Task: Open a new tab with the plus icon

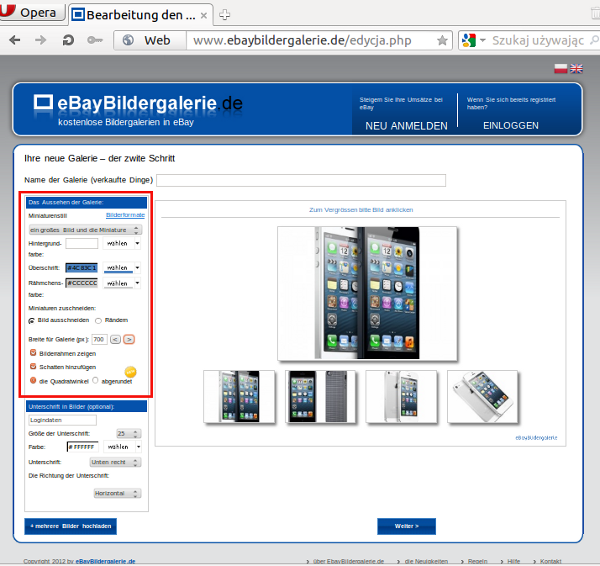Action: [224, 15]
